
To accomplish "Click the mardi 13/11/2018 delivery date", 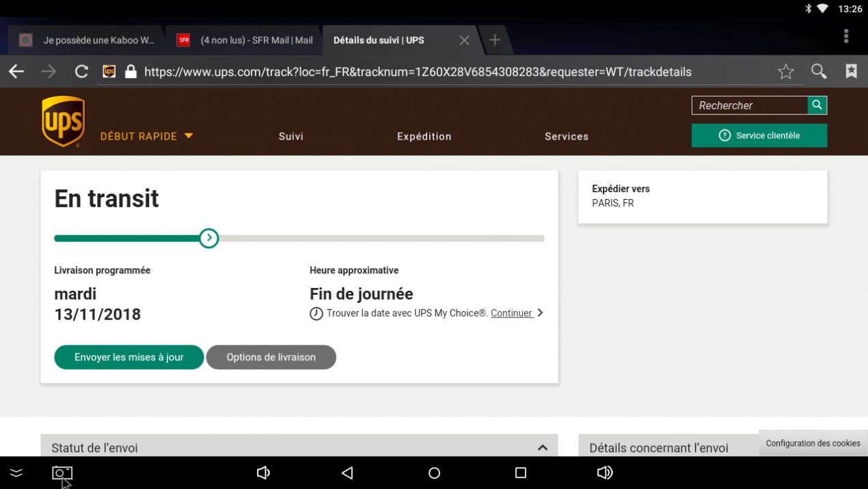I will pos(98,304).
